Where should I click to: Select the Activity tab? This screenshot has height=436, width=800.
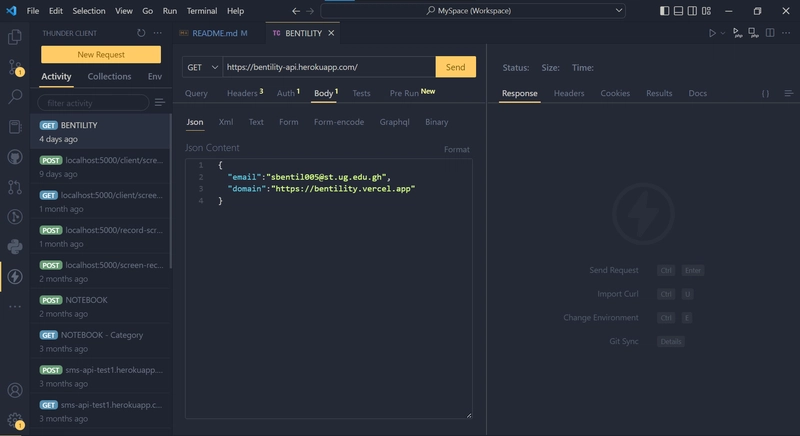click(56, 76)
